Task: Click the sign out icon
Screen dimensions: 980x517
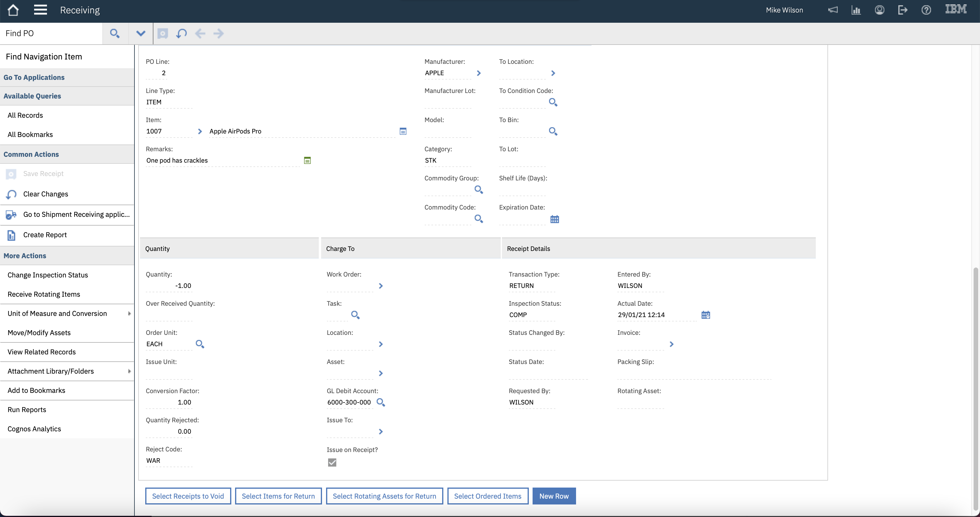Action: (903, 10)
